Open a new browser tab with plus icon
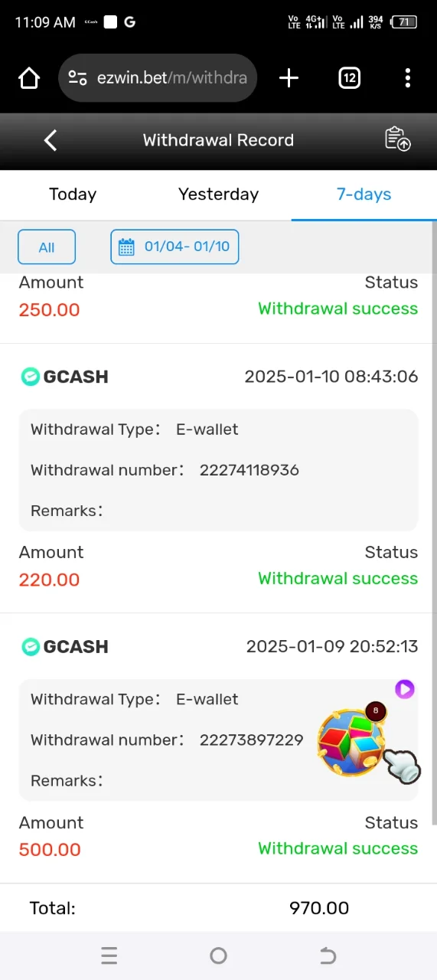 289,78
